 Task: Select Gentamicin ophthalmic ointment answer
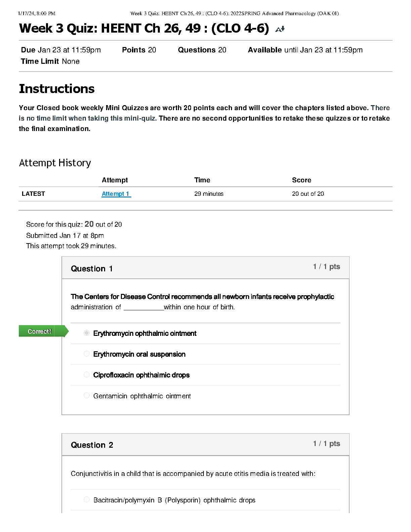(x=87, y=395)
